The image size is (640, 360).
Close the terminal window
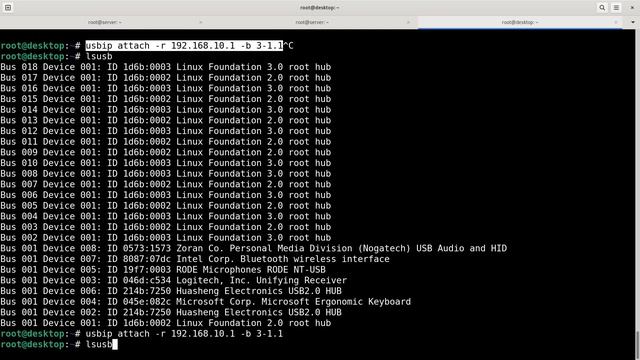coord(632,7)
